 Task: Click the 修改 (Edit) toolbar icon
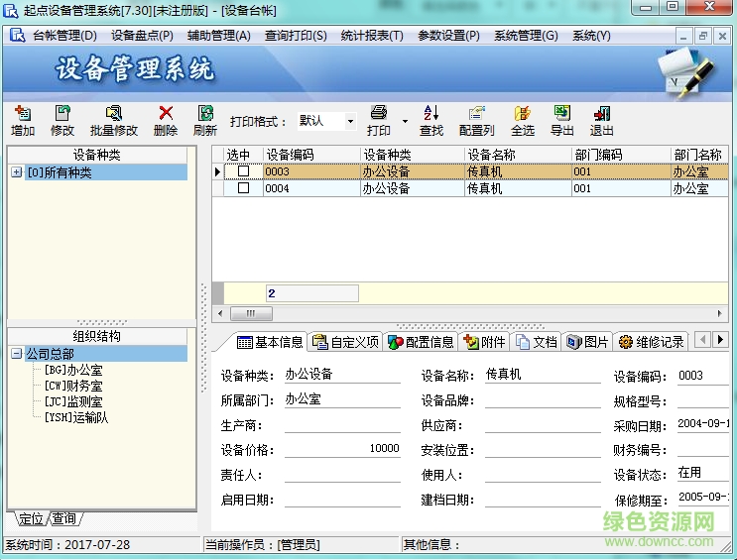[x=62, y=114]
